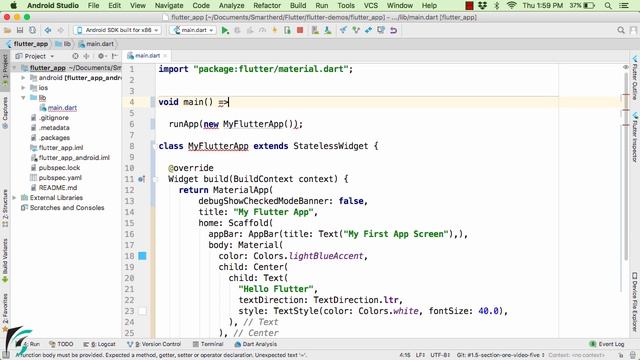Viewport: 640px width, 360px height.
Task: Open the macOS Spotlight search icon
Action: [x=608, y=5]
